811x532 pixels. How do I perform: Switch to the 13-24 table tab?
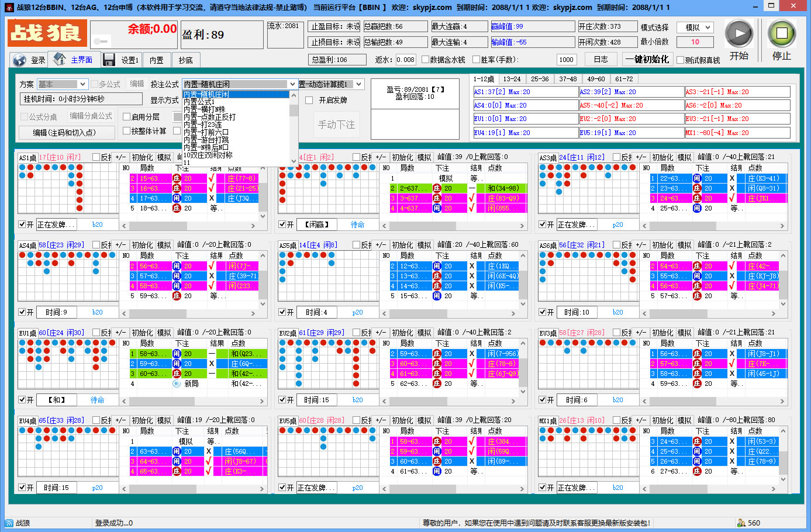pos(512,79)
